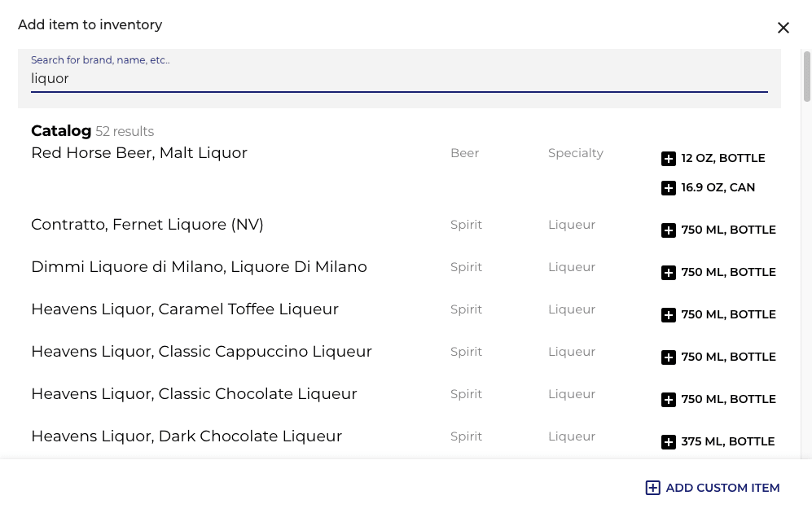Close the Add item to inventory dialog

[x=783, y=28]
